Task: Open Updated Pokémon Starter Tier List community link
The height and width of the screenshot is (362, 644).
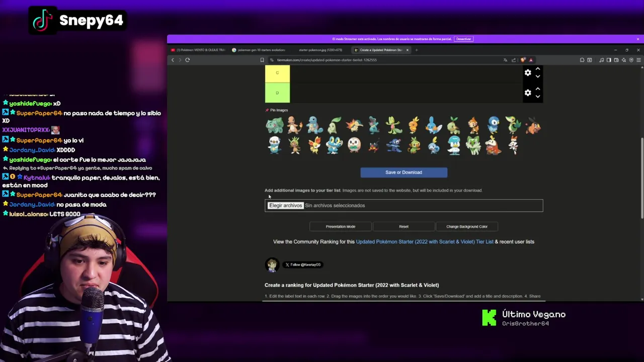Action: (425, 242)
